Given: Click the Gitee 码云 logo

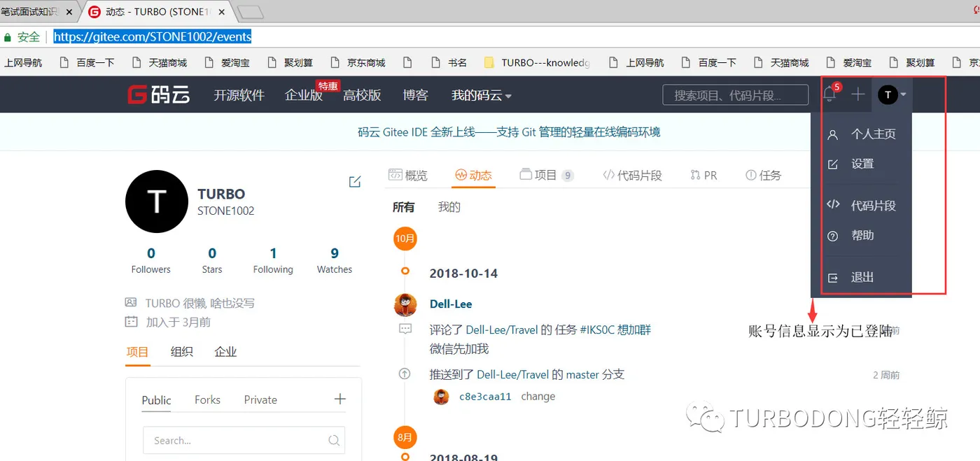Looking at the screenshot, I should click(159, 94).
